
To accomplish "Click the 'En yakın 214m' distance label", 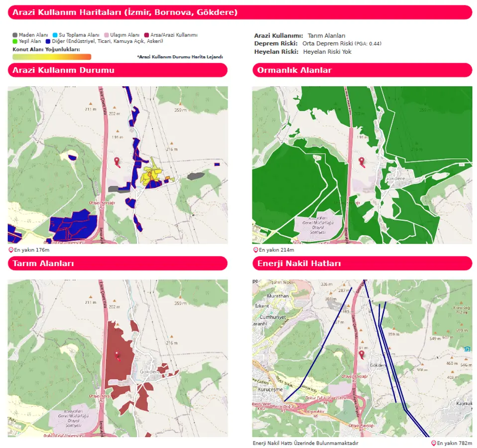I will point(276,250).
